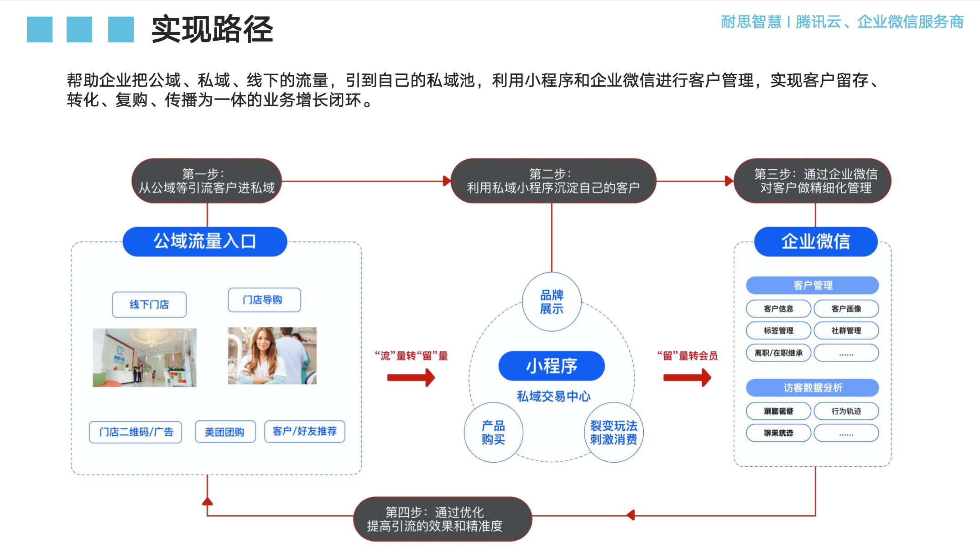Viewport: 980px width, 553px height.
Task: Select the 客户管理 section header
Action: [813, 285]
